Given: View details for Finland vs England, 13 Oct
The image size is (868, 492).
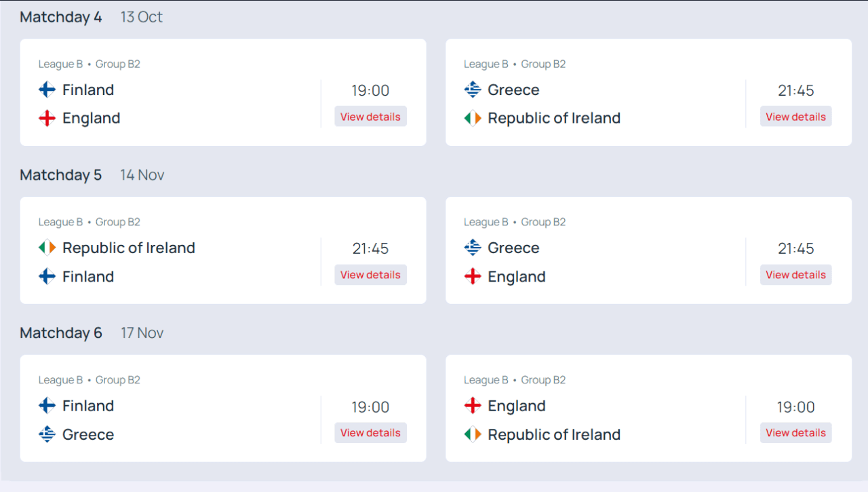Looking at the screenshot, I should (370, 117).
